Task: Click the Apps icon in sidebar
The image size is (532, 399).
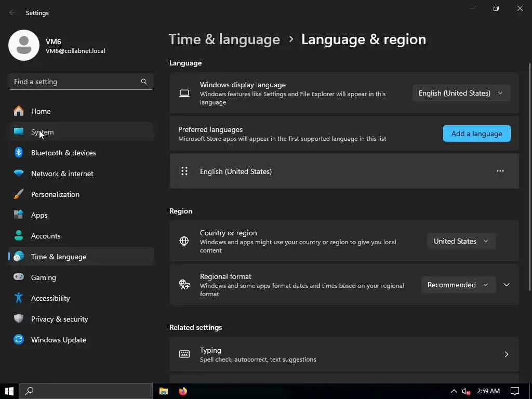Action: tap(19, 215)
